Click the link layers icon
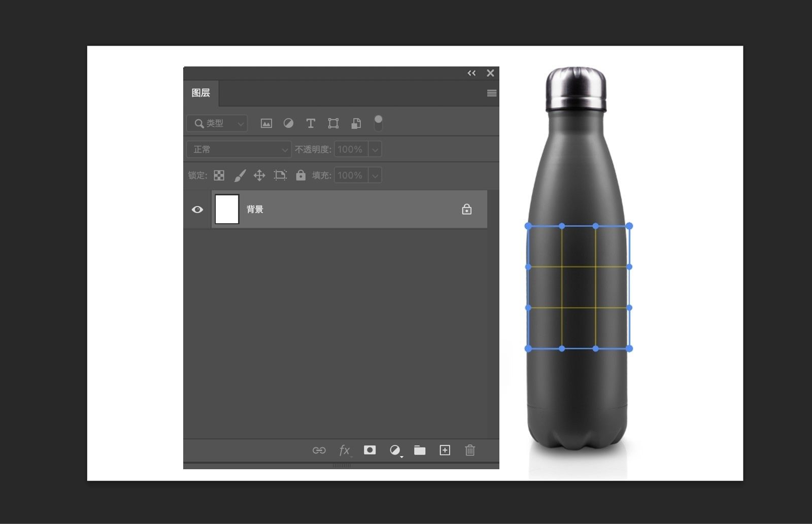This screenshot has height=524, width=812. coord(320,450)
